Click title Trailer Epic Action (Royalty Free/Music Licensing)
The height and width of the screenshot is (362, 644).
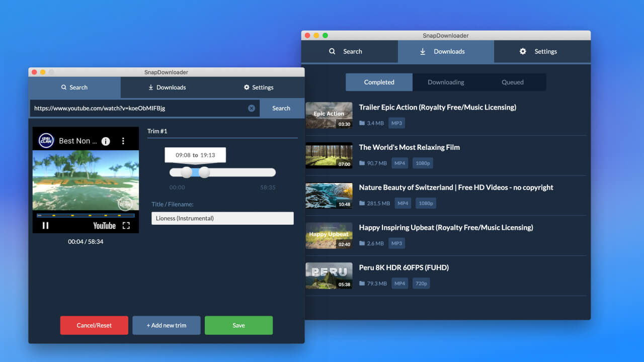(x=438, y=107)
